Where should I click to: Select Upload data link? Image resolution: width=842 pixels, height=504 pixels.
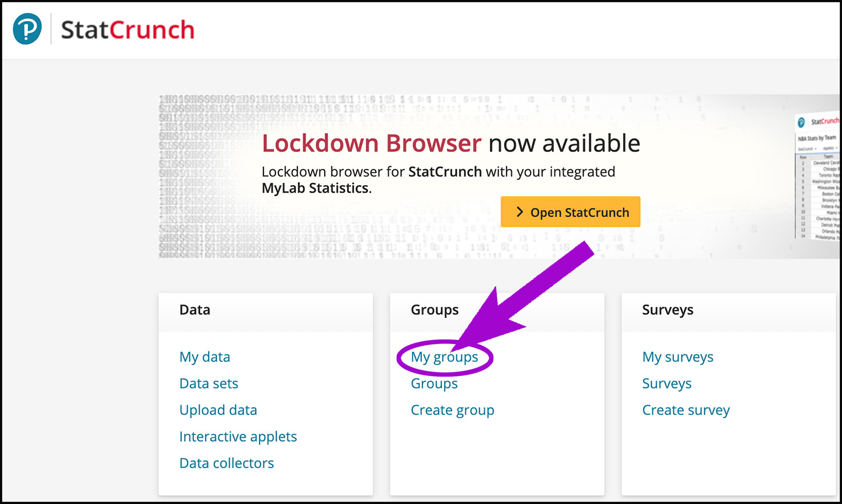coord(218,410)
